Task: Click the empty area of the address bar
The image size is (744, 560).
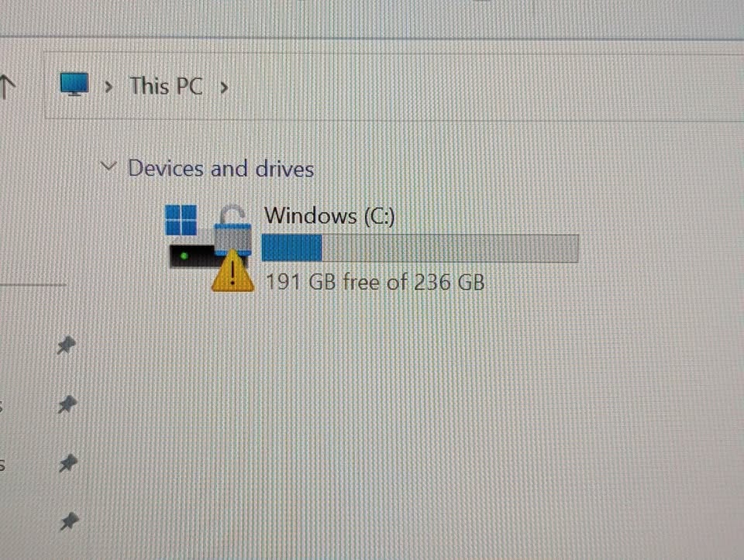Action: point(474,87)
